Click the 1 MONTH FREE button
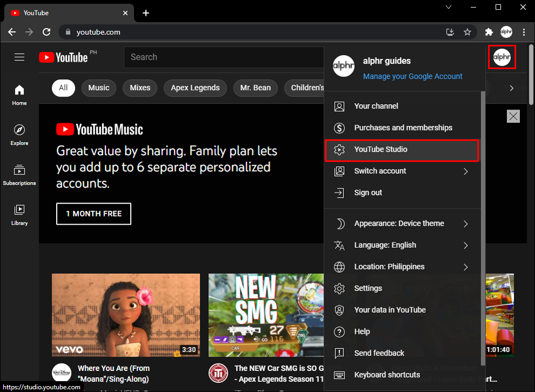The width and height of the screenshot is (535, 392). point(93,214)
